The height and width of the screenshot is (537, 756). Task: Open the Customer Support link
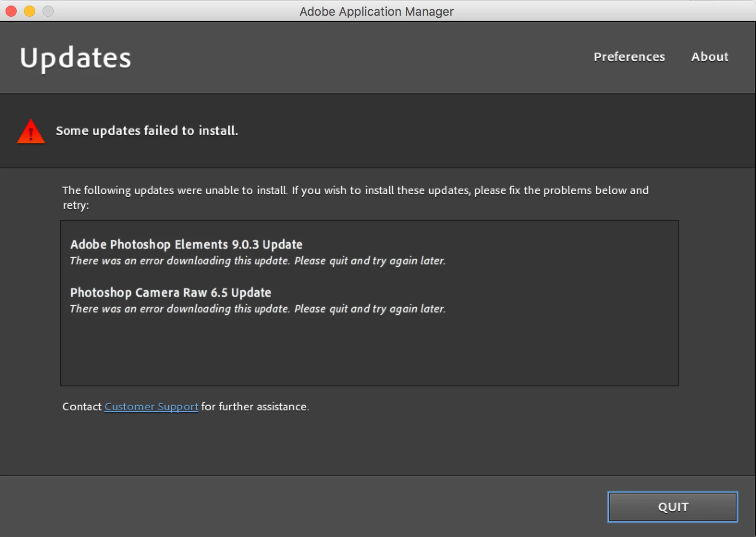[x=152, y=407]
